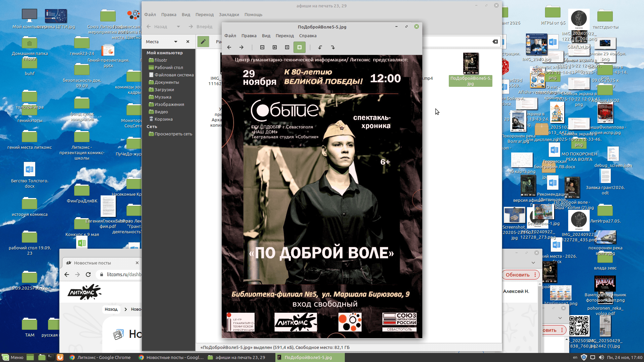The image size is (644, 362).
Task: Clear the file manager search field
Action: (495, 42)
